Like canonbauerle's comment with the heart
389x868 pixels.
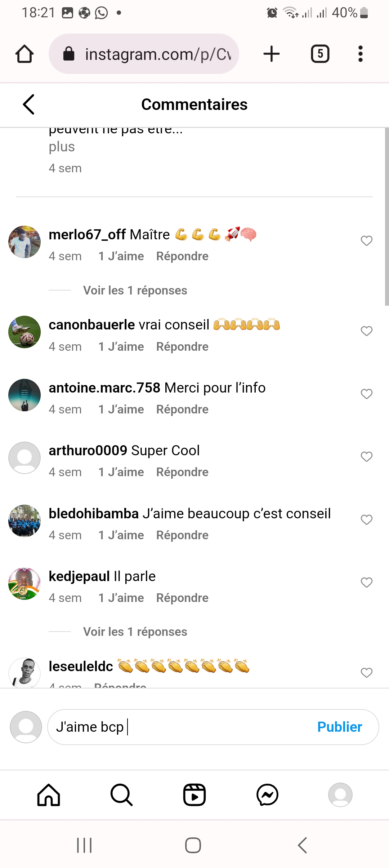coord(366,331)
